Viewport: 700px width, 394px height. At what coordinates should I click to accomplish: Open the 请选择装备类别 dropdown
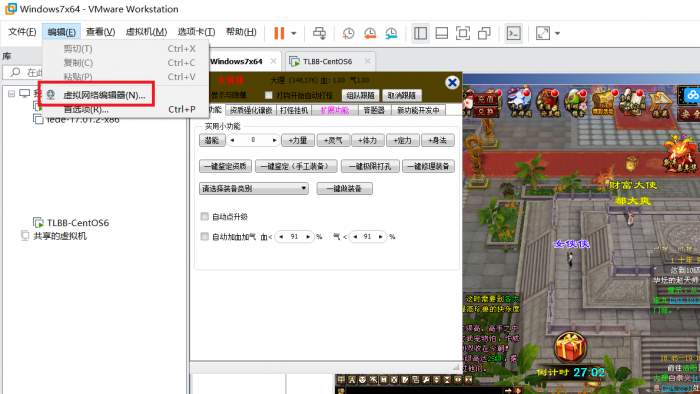point(254,188)
